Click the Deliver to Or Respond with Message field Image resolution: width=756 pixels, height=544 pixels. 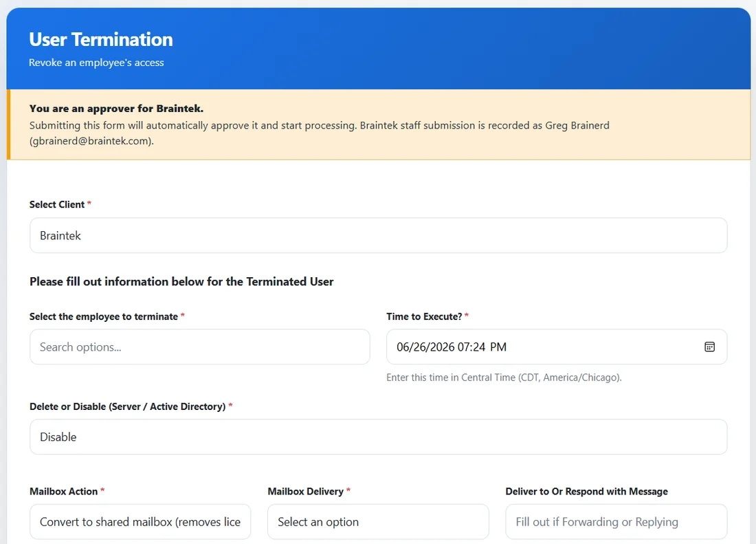click(x=616, y=522)
